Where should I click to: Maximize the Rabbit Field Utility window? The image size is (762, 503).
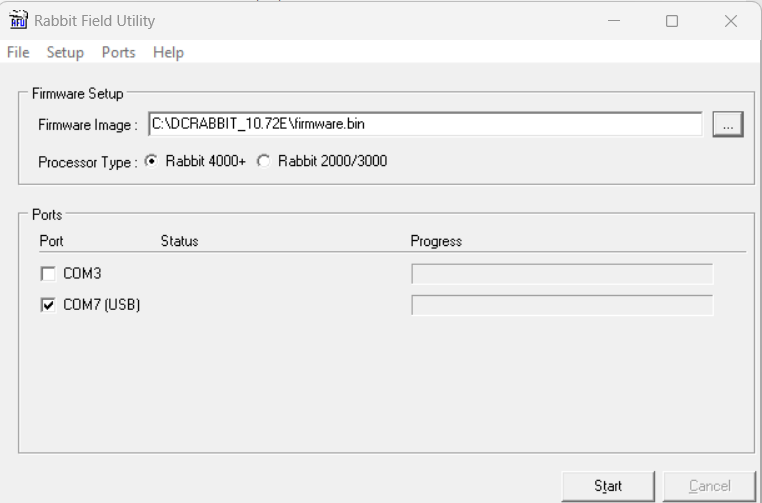672,21
